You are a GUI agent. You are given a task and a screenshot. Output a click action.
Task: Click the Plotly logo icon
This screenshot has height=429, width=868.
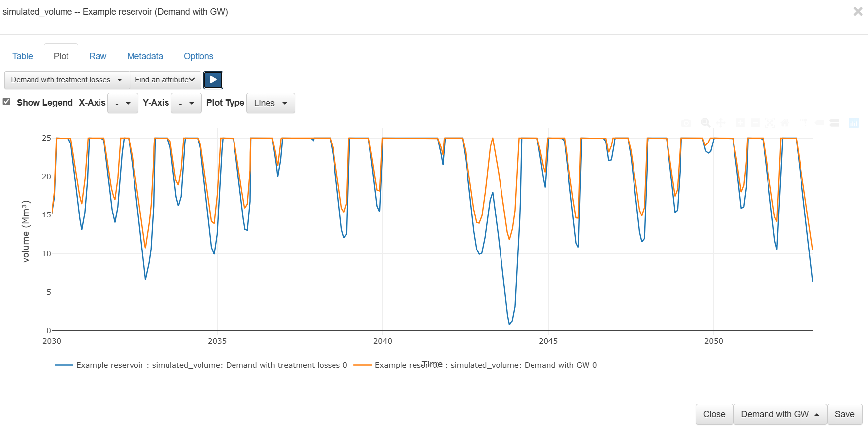[x=854, y=123]
